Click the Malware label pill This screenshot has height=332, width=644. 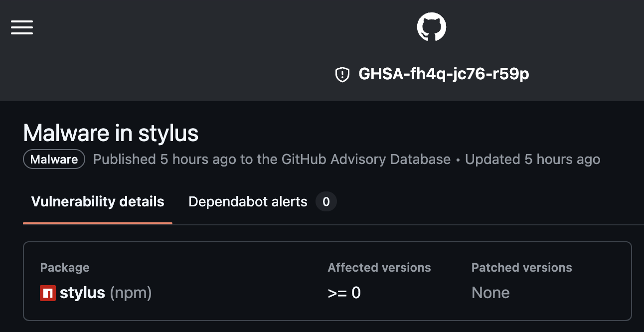pyautogui.click(x=53, y=159)
